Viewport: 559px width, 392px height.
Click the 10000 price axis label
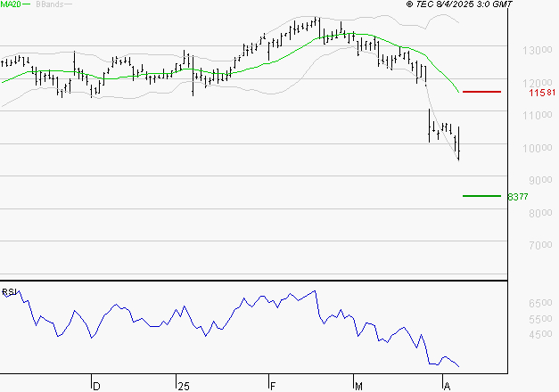538,148
